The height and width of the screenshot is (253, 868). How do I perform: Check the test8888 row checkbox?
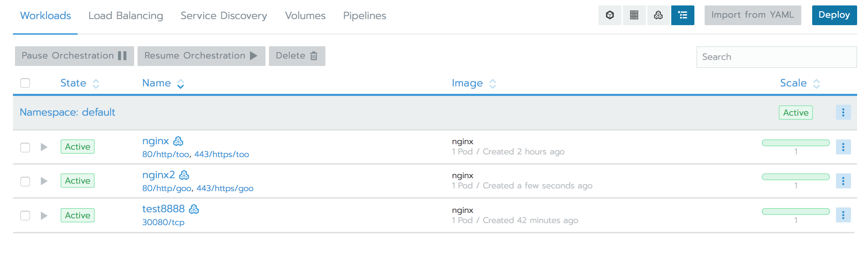coord(25,215)
